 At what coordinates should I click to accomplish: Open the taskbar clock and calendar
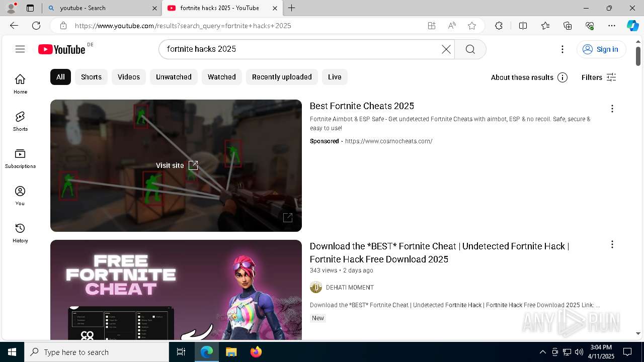(x=601, y=352)
